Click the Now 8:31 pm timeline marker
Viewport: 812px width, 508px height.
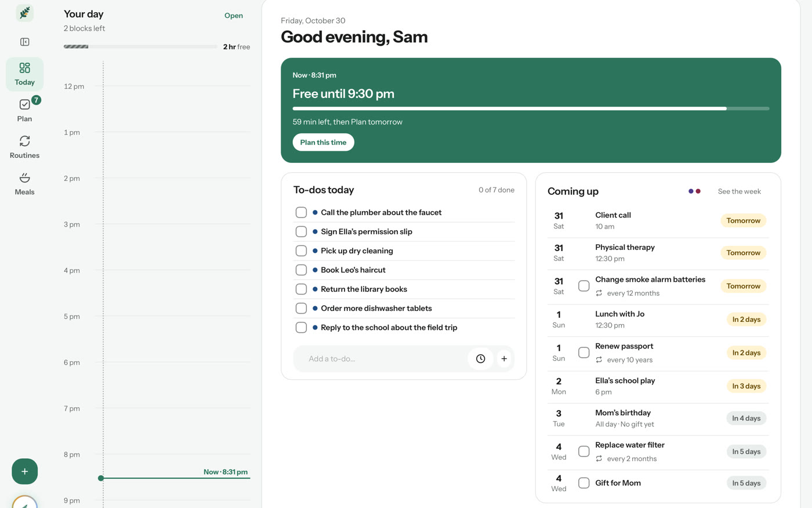[x=175, y=478]
